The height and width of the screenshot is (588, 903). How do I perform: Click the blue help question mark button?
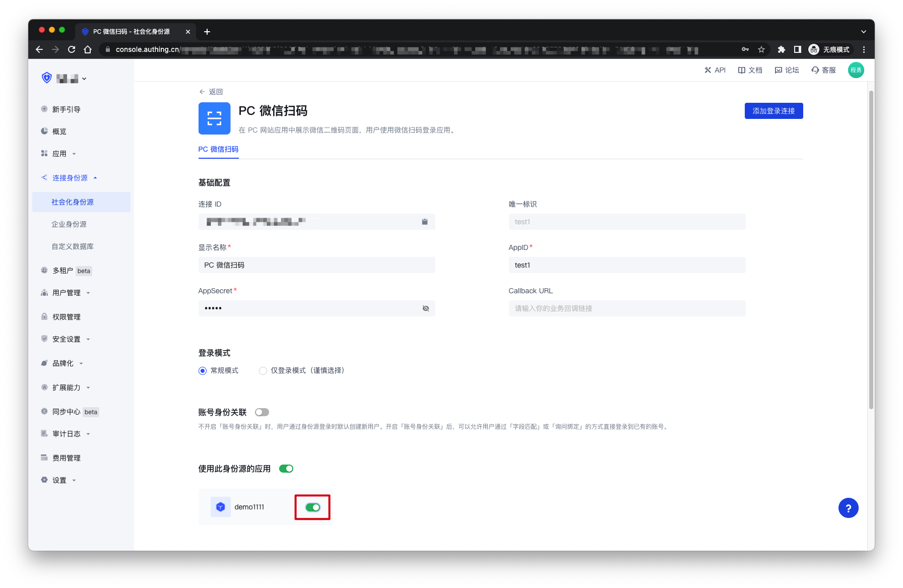(x=848, y=508)
